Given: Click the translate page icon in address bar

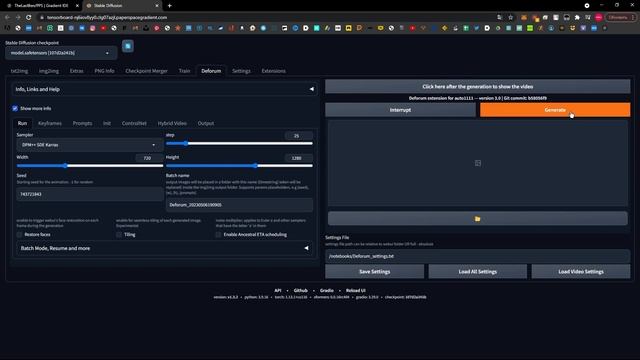Looking at the screenshot, I should (500, 18).
